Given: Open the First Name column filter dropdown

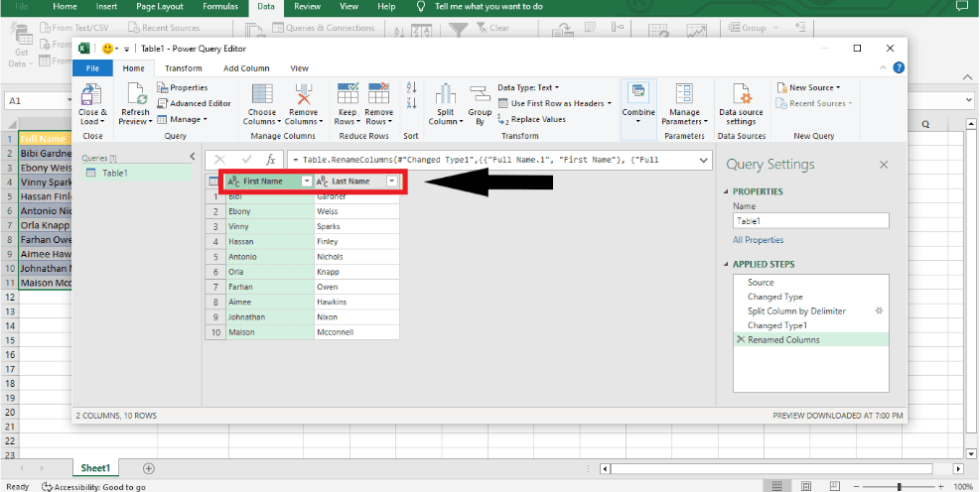Looking at the screenshot, I should [x=307, y=182].
